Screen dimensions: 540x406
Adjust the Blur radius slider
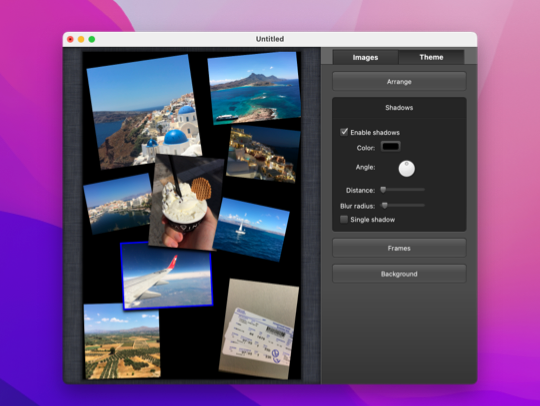coord(403,206)
